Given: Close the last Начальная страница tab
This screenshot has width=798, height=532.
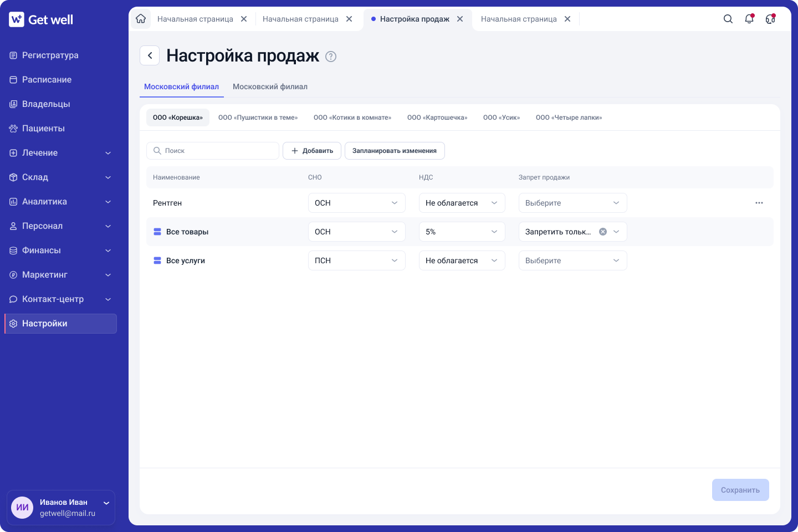Looking at the screenshot, I should point(567,19).
